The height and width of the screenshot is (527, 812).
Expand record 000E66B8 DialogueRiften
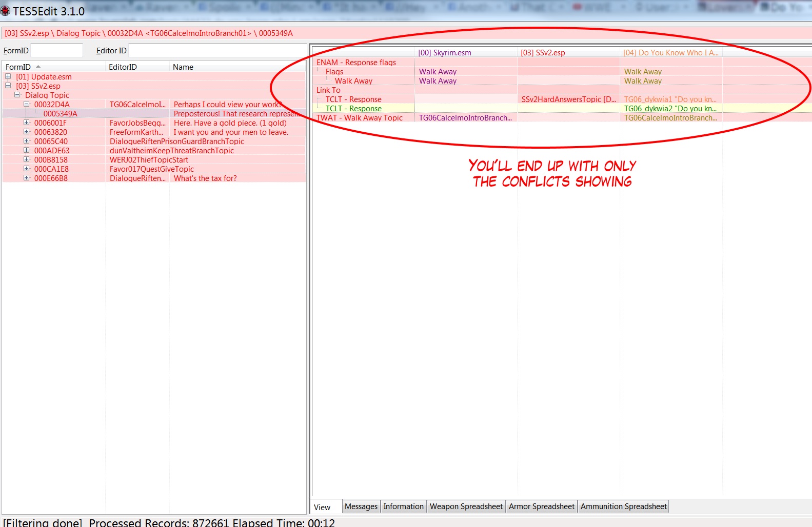(x=27, y=178)
